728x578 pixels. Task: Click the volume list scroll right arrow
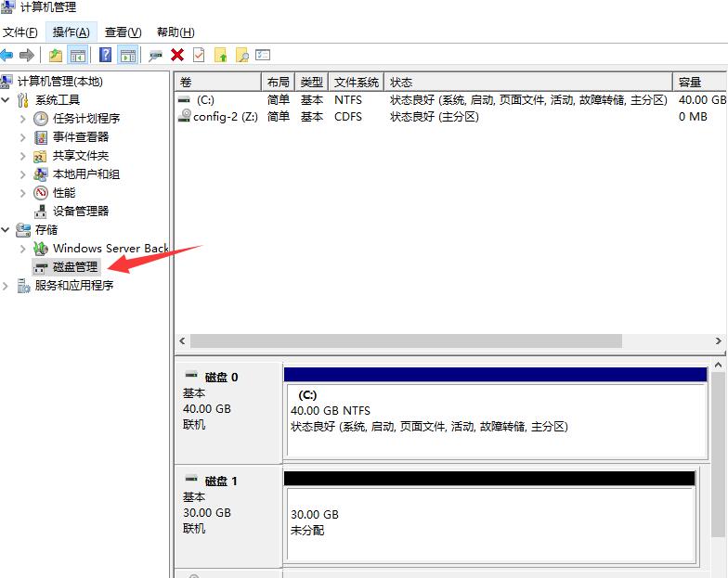click(x=718, y=341)
